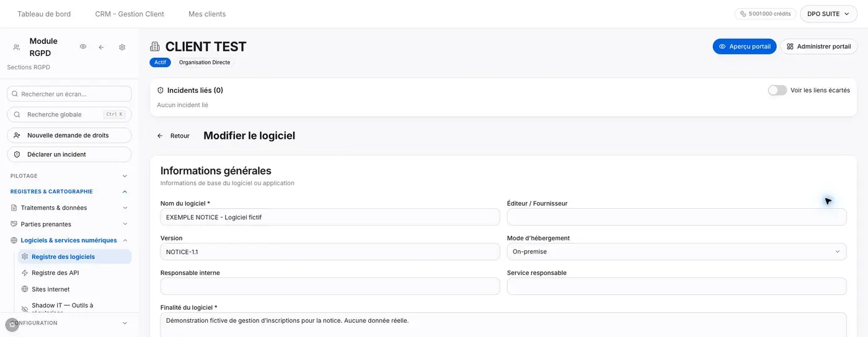868x337 pixels.
Task: Click the Traitements & données document icon
Action: [x=14, y=208]
